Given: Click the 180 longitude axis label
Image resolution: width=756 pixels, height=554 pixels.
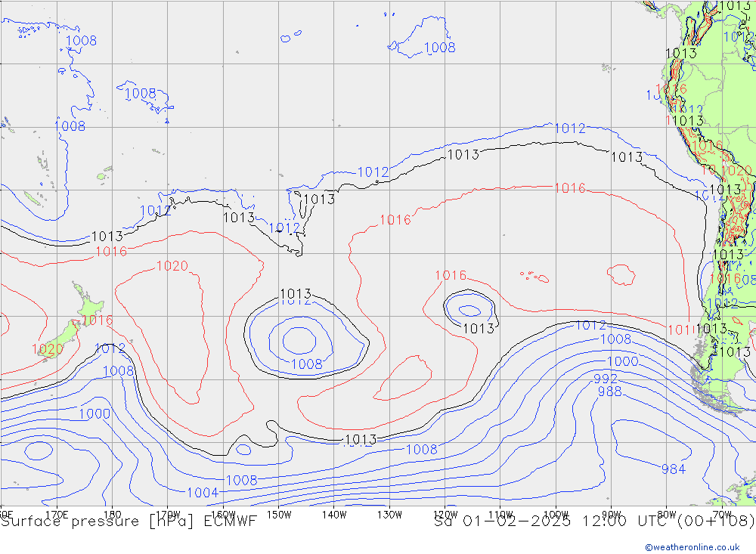Looking at the screenshot, I should 112,514.
